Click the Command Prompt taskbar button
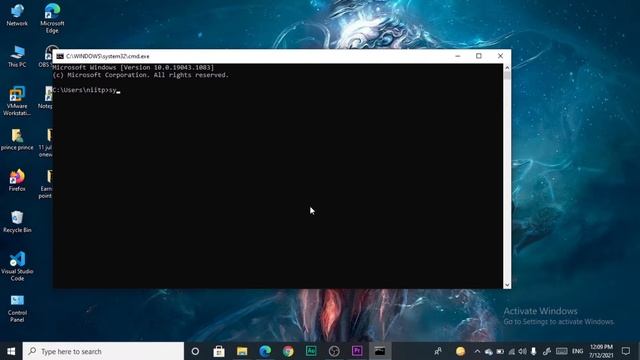 (x=380, y=351)
